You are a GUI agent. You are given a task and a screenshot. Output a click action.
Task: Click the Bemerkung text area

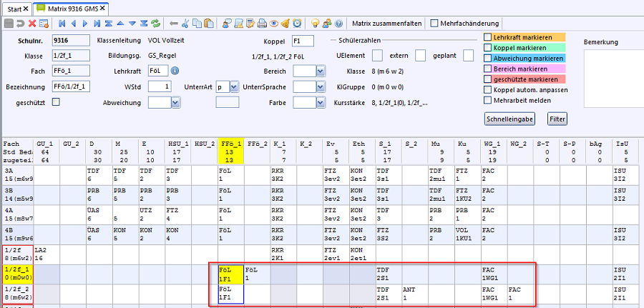pos(614,79)
